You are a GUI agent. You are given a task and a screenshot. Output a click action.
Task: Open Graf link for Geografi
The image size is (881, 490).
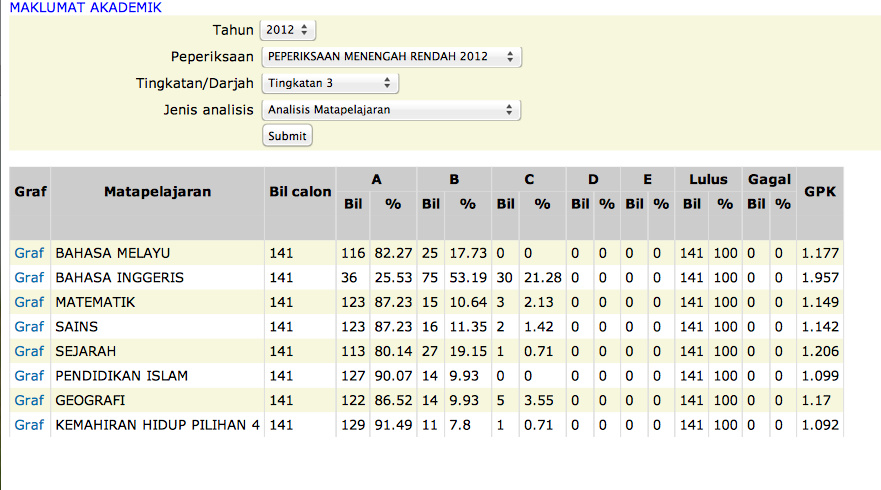point(29,400)
